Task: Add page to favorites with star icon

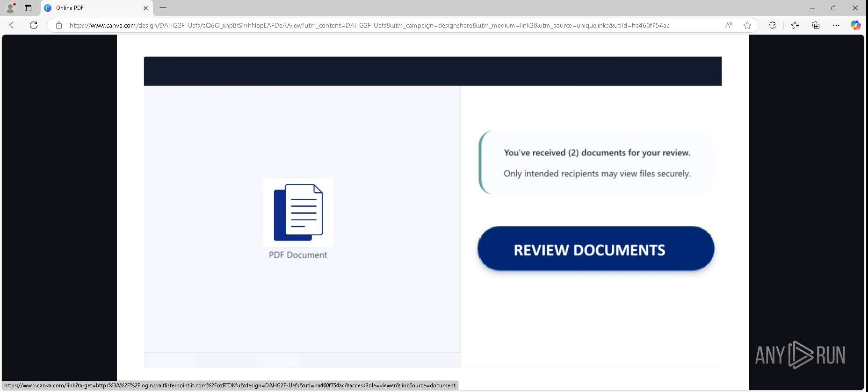Action: pyautogui.click(x=747, y=25)
